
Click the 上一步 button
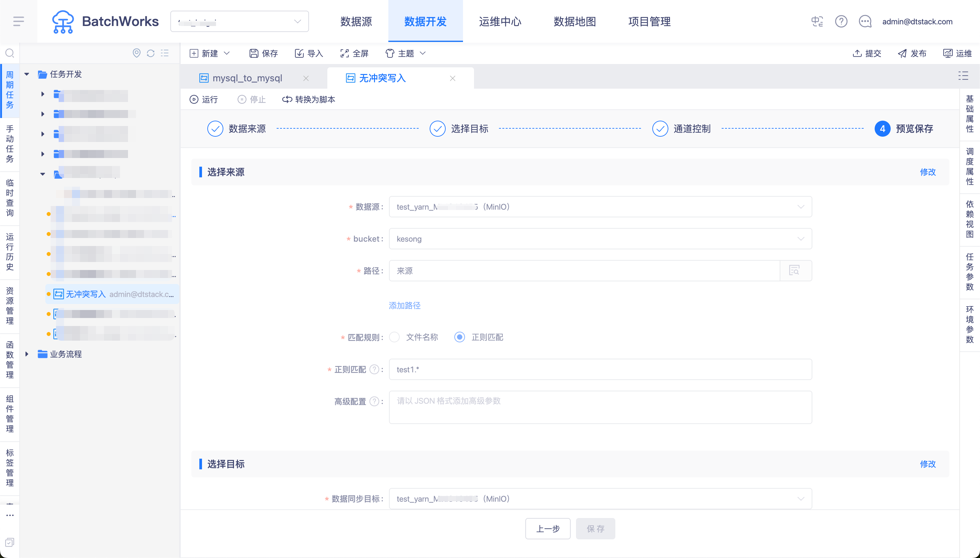tap(547, 529)
